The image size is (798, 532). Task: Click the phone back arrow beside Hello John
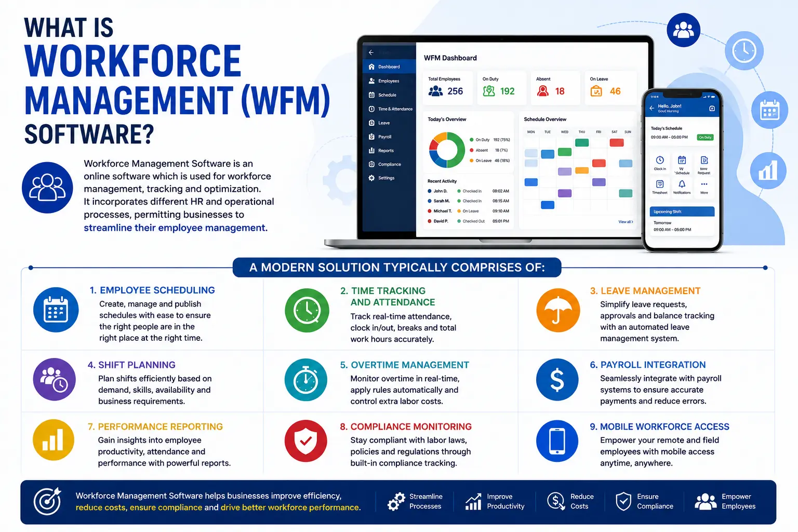(651, 108)
